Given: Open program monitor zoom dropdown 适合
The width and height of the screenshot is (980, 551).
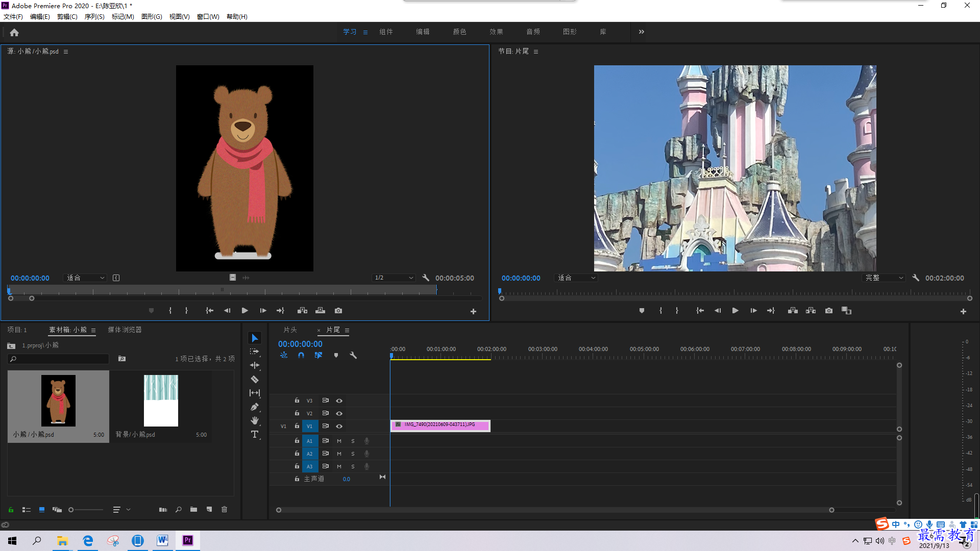Looking at the screenshot, I should coord(576,278).
